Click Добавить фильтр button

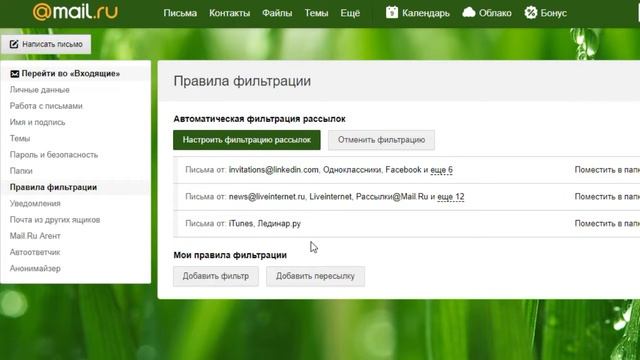click(x=216, y=276)
